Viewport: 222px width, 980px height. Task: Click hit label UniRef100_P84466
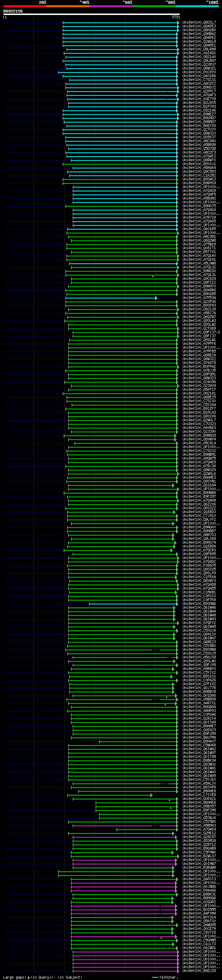[x=199, y=890]
